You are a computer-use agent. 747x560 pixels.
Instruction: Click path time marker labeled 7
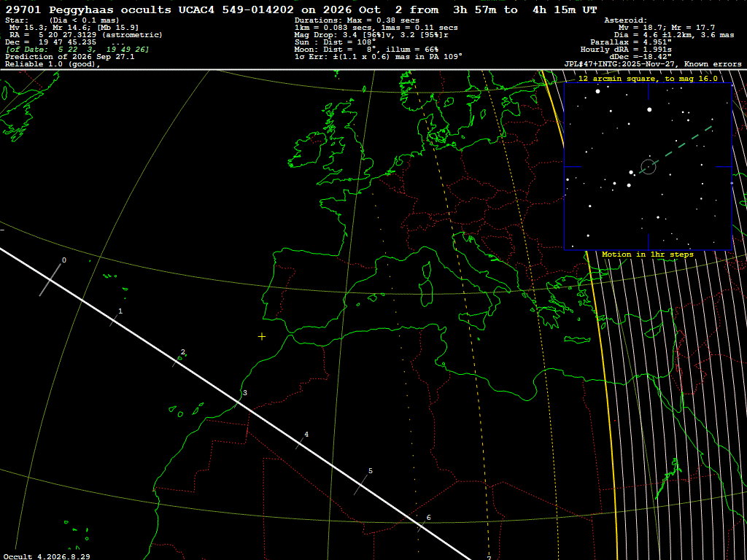pyautogui.click(x=489, y=558)
